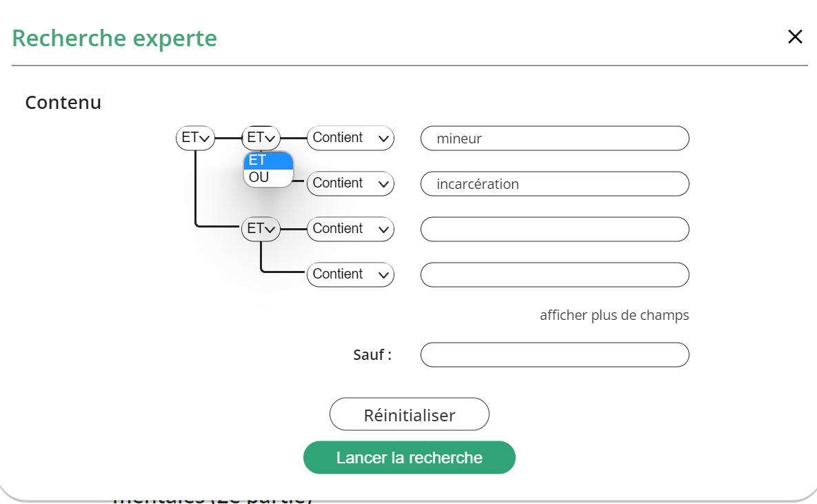
Task: Open the lower group ET operator dropdown
Action: coord(261,229)
